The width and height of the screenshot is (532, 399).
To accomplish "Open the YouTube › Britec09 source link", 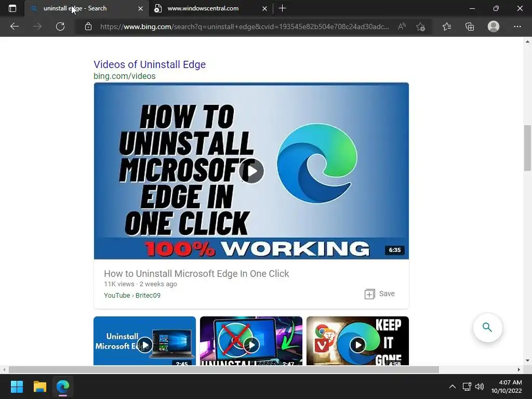I will click(x=132, y=295).
